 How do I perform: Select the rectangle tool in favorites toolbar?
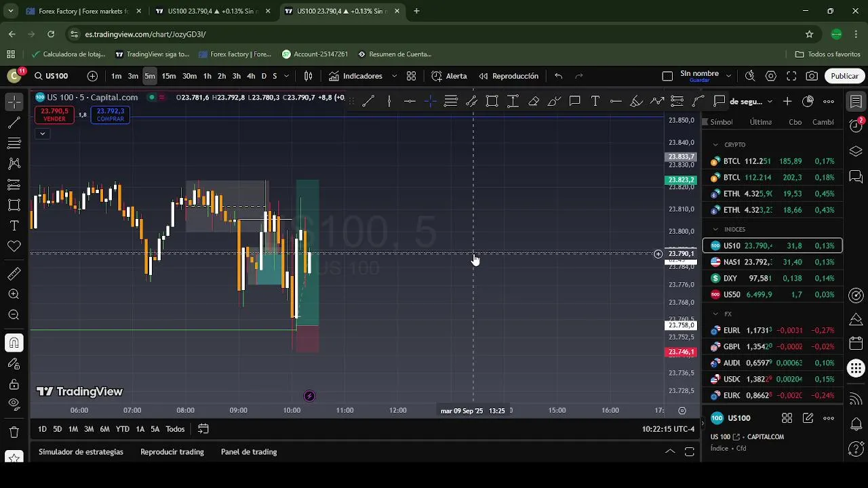point(492,102)
